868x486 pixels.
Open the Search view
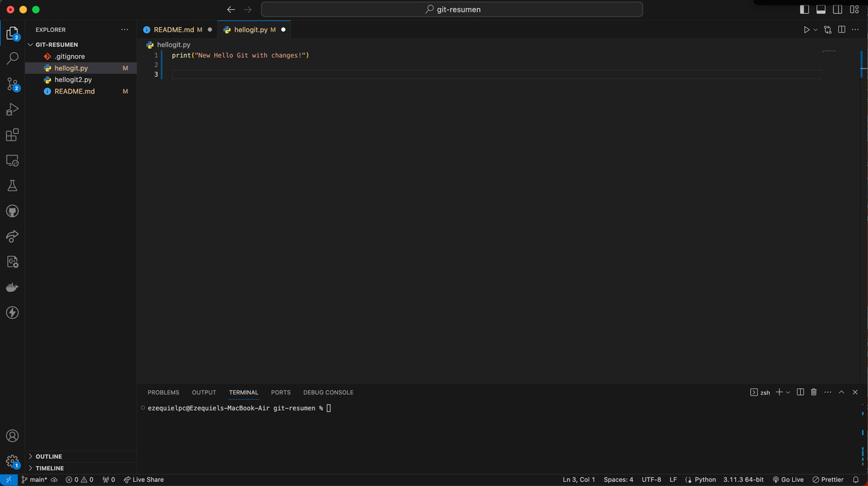pyautogui.click(x=12, y=59)
